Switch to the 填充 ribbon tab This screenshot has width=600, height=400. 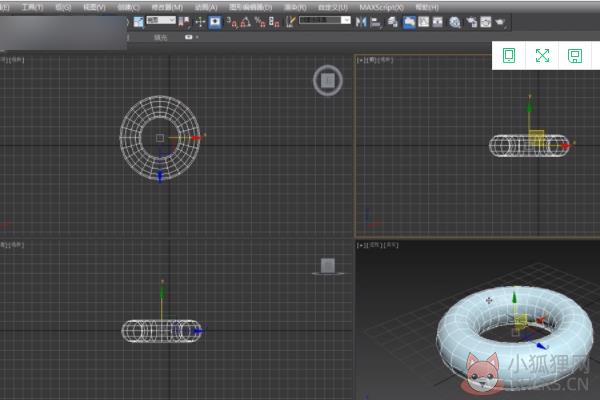pos(160,37)
